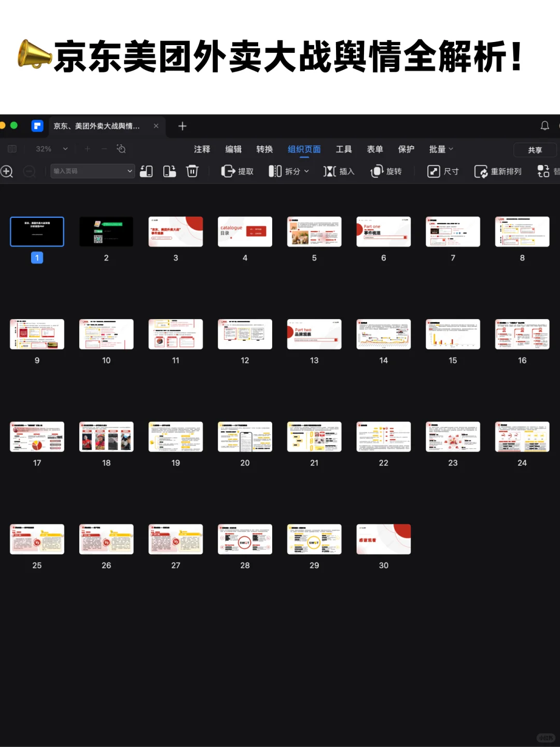Click the marquee zoom icon beside the 32% control
Screen dimensions: 560x747
point(121,149)
